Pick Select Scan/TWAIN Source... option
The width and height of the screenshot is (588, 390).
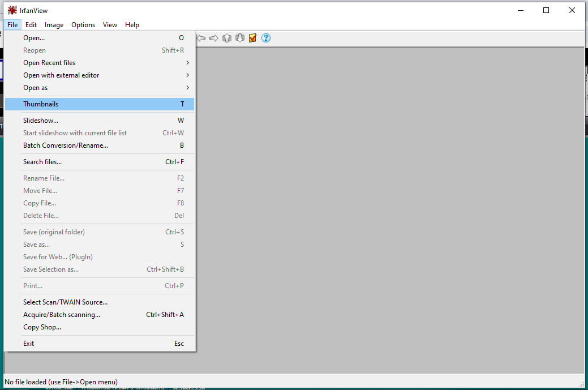point(65,302)
